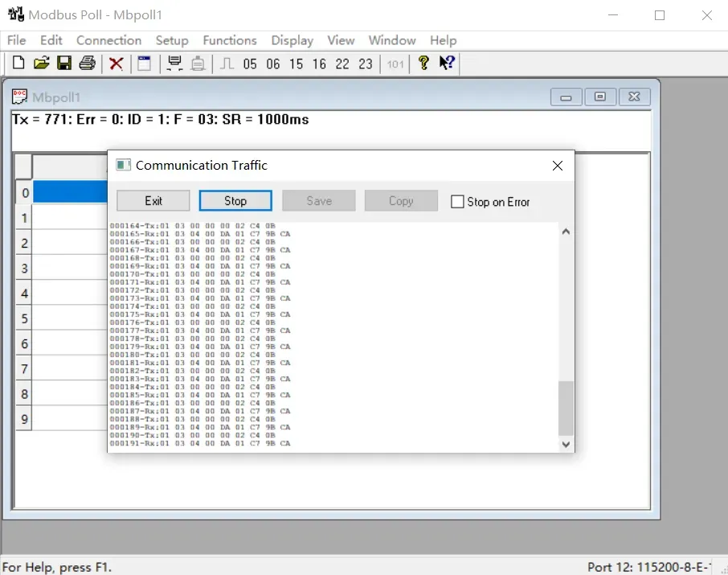Select row header 8 in Mbpoll1 grid
Viewport: 728px width, 575px height.
click(x=24, y=394)
